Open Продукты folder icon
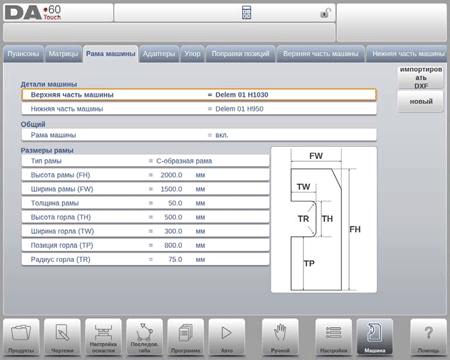Screen dimensions: 450x360 tap(21, 337)
